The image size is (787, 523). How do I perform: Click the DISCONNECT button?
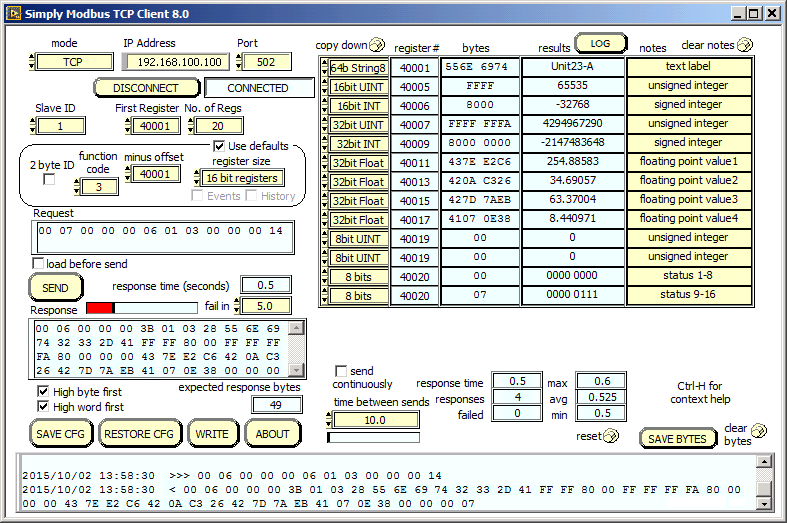[147, 88]
